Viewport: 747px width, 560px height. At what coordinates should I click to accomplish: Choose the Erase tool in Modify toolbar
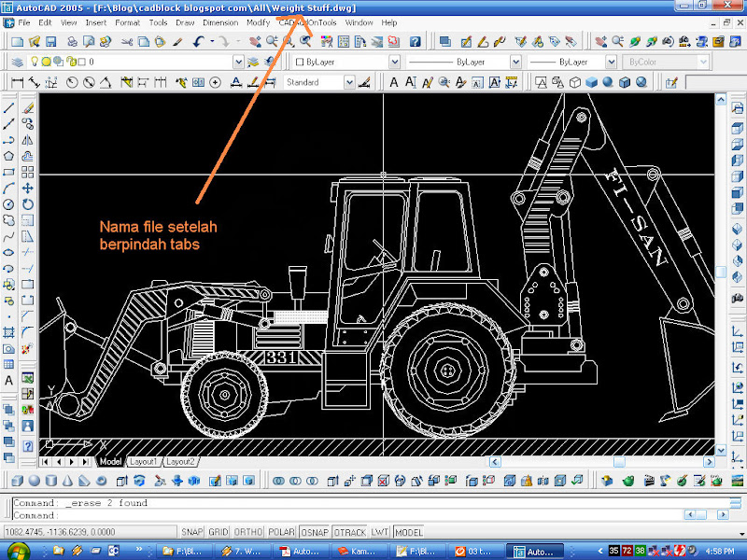(28, 107)
